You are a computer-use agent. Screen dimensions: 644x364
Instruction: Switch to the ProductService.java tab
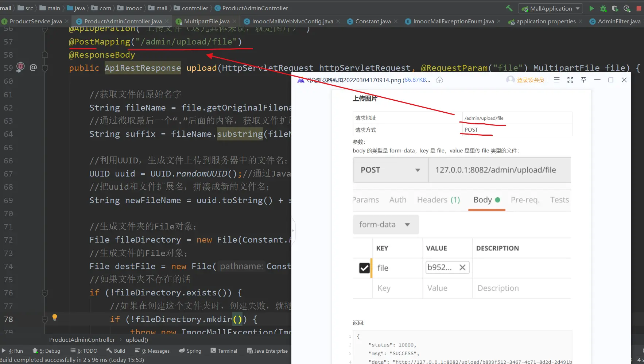pos(35,21)
